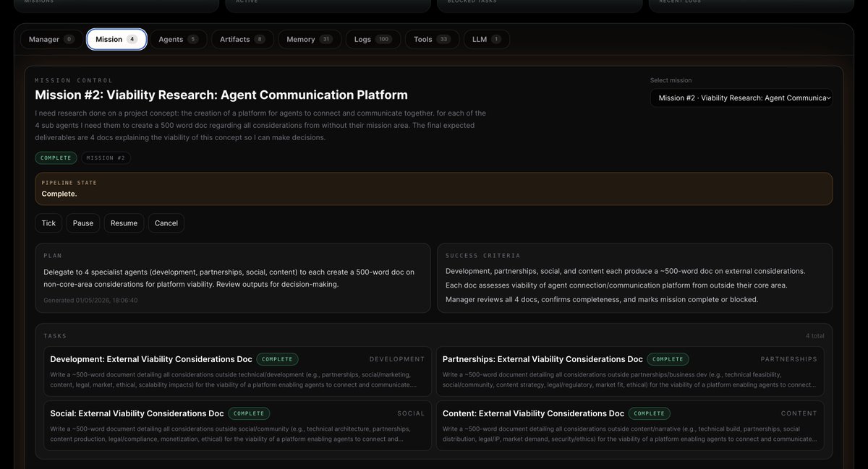Click the SOCIAL agent label
The height and width of the screenshot is (469, 868).
click(x=411, y=413)
